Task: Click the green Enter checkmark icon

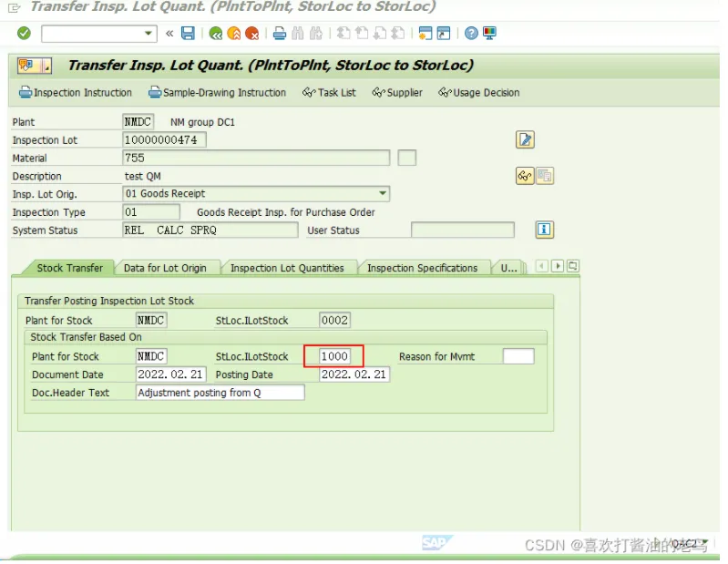Action: click(24, 34)
